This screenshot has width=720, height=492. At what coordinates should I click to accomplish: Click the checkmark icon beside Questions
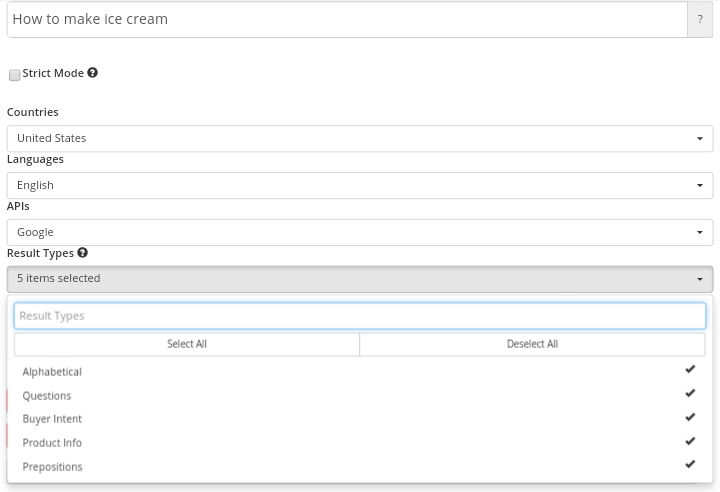(x=690, y=394)
